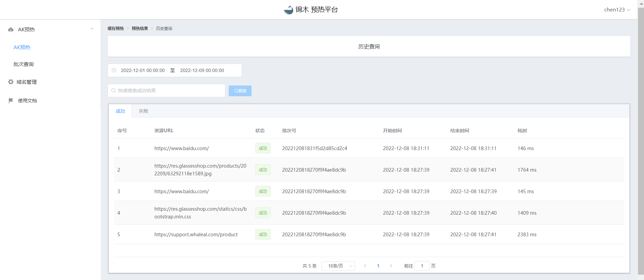Open the chen123 user dropdown
The image size is (644, 280).
coord(617,10)
